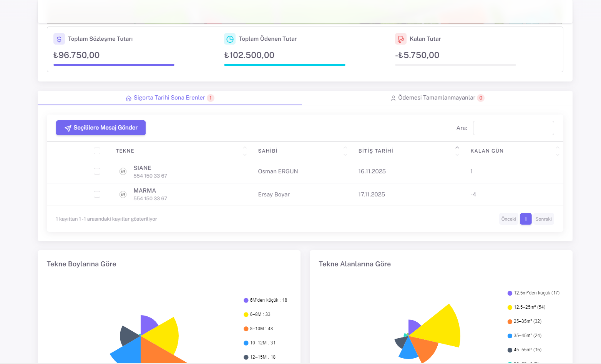
Task: Click the camera icon beside MARMA
Action: 123,194
